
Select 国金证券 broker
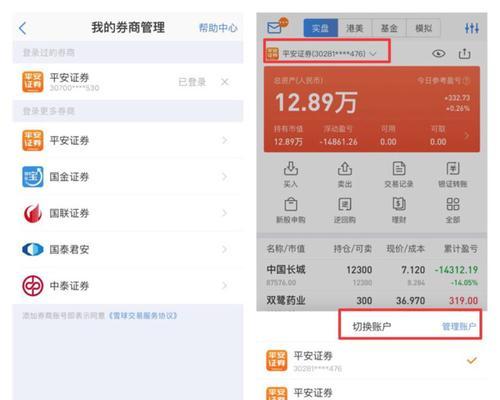pyautogui.click(x=128, y=177)
